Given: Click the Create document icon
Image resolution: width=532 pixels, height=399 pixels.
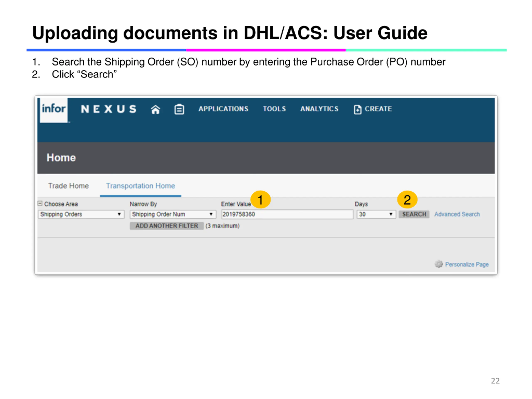Looking at the screenshot, I should [x=357, y=110].
